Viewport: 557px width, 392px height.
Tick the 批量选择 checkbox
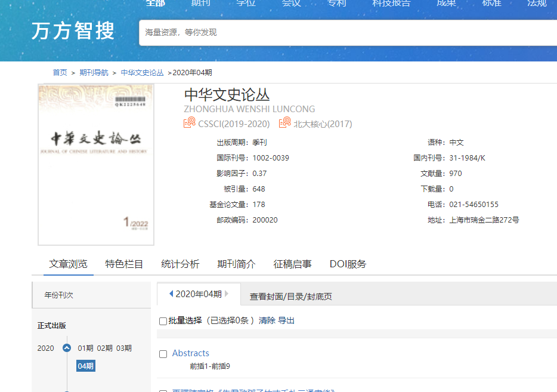pos(163,321)
